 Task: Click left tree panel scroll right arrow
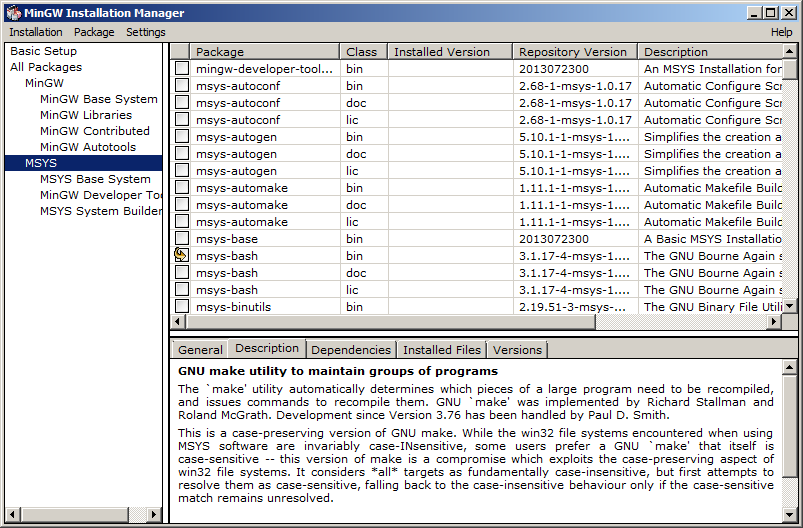[155, 514]
